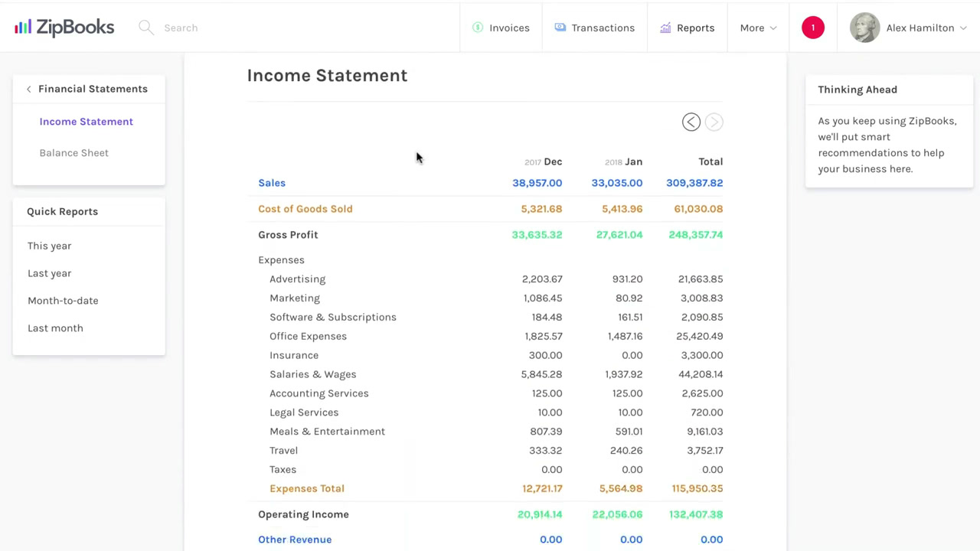Select Balance Sheet in sidebar
The width and height of the screenshot is (980, 551).
(x=73, y=153)
